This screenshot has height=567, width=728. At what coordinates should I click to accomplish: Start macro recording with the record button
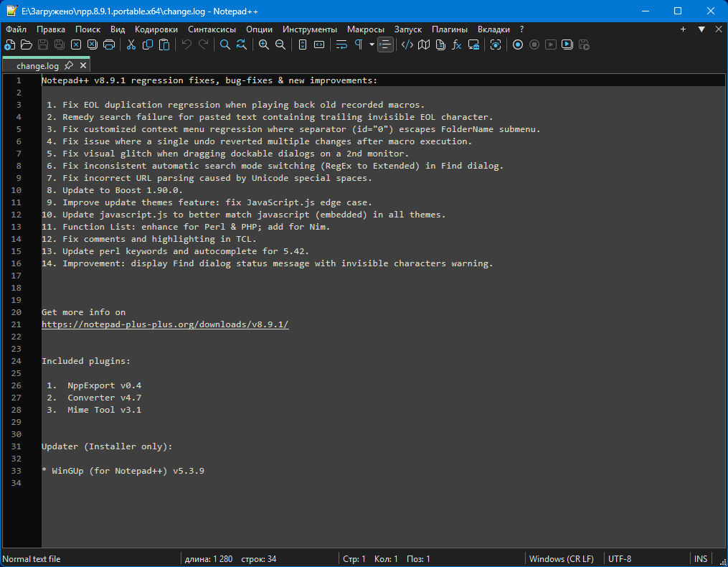click(517, 44)
